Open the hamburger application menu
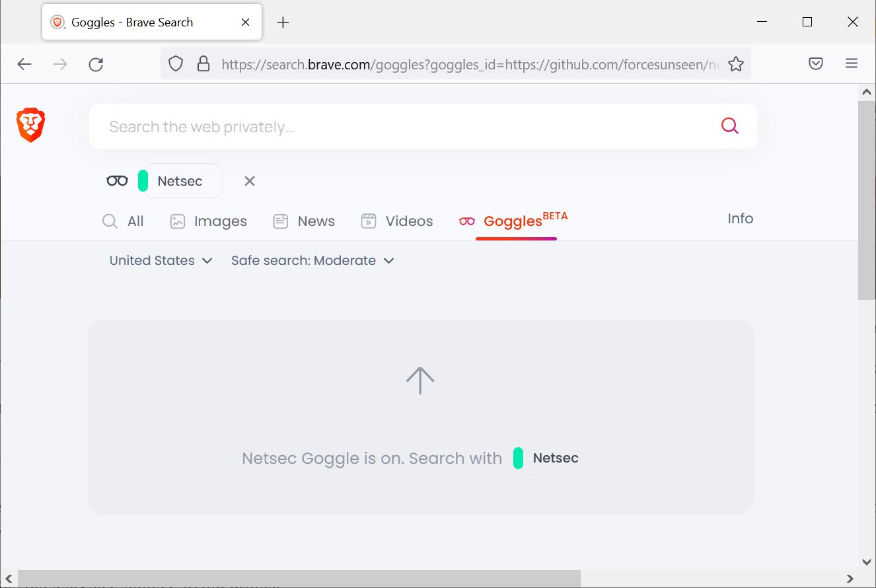This screenshot has height=588, width=876. [x=852, y=64]
